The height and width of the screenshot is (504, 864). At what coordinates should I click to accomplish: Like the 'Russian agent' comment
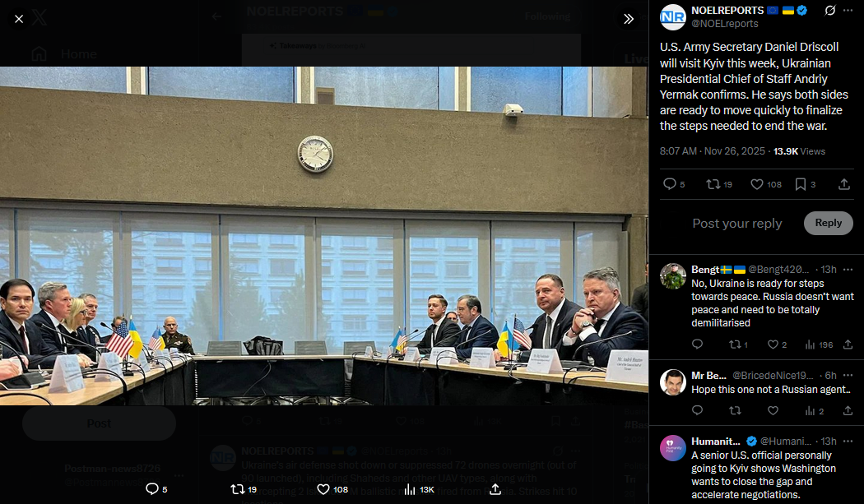[773, 410]
